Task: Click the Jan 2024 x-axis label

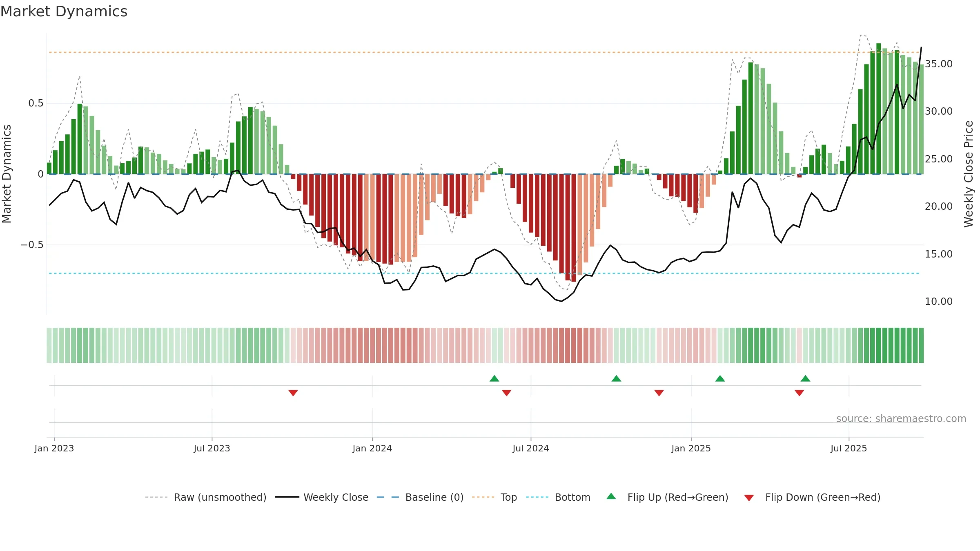Action: tap(372, 448)
